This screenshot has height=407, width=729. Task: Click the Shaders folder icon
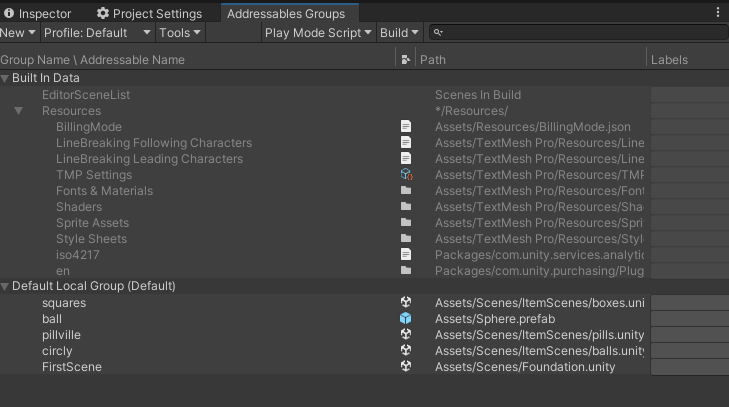coord(406,206)
